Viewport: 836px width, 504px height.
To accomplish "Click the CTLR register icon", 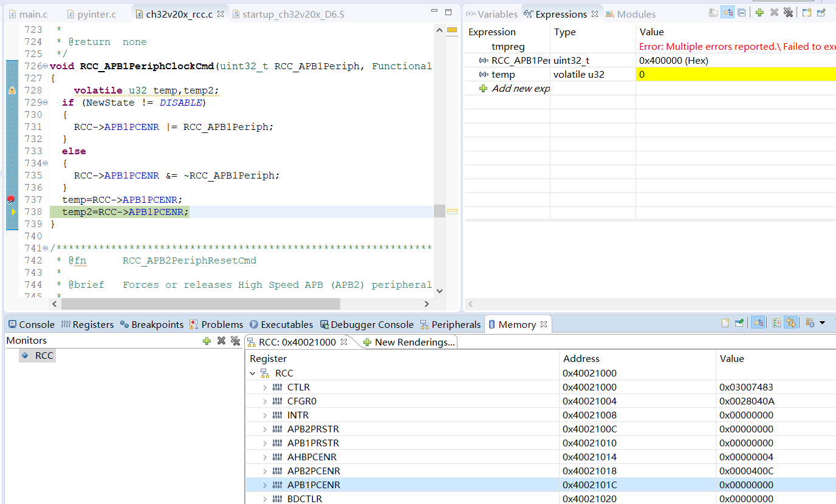I will 278,387.
